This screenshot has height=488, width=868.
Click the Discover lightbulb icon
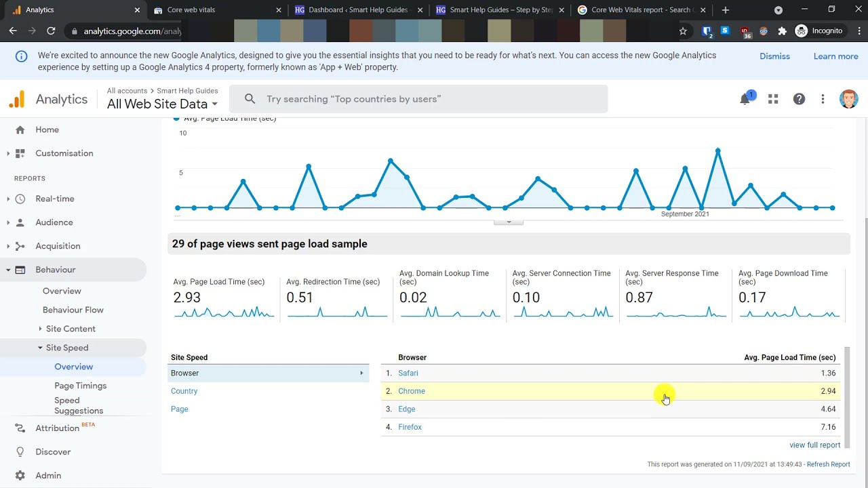click(x=20, y=452)
